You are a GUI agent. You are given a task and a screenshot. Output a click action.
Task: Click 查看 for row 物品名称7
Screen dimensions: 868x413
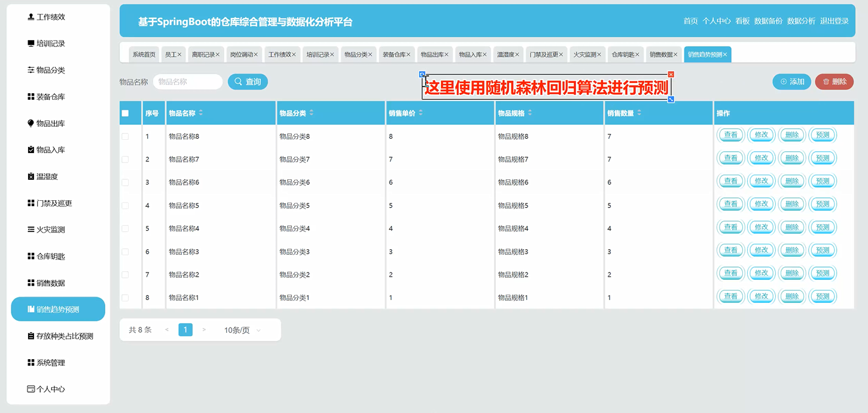coord(731,158)
